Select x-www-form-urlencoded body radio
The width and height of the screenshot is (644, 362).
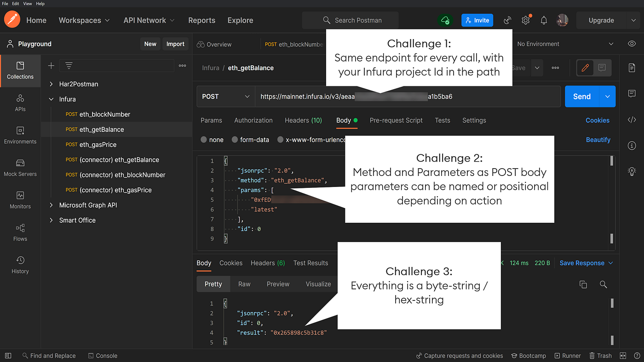click(280, 140)
